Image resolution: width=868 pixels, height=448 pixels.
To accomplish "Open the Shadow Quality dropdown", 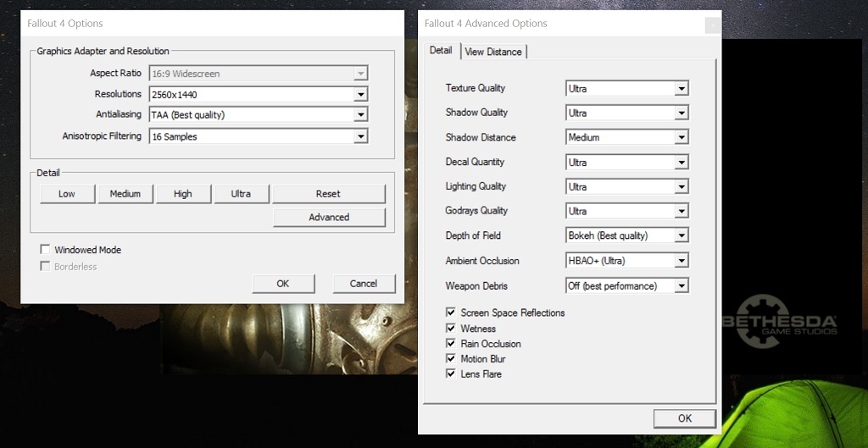I will (627, 113).
